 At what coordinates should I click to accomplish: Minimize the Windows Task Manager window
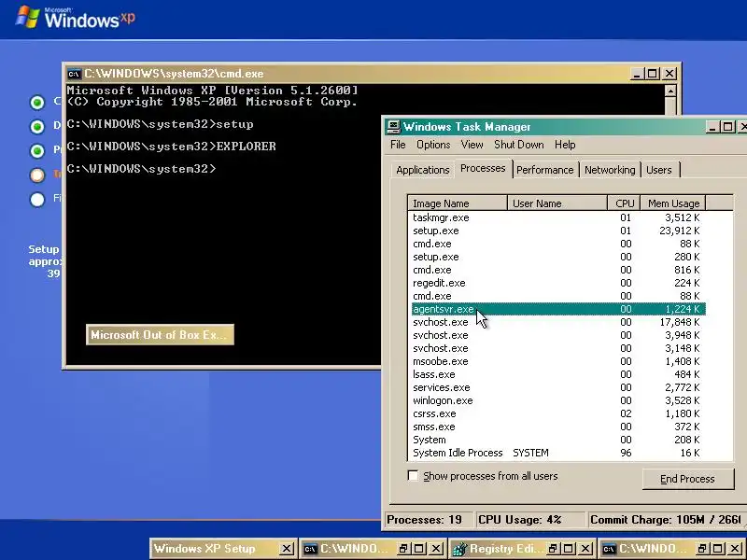tap(712, 127)
